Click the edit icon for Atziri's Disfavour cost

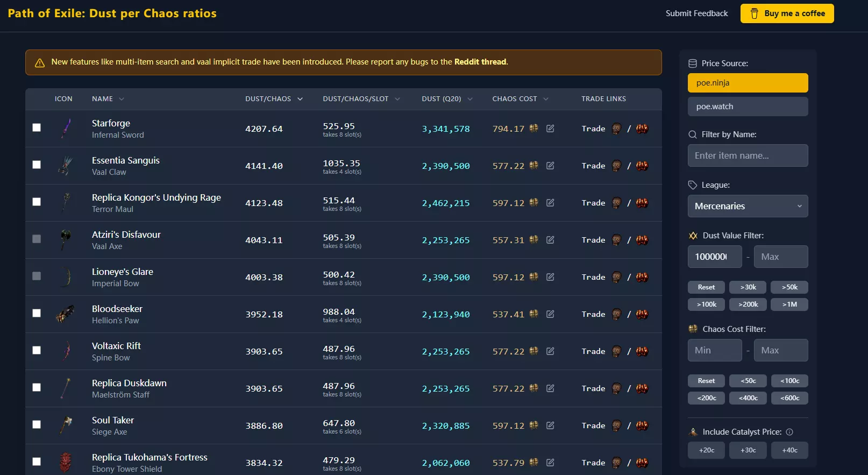pos(550,240)
